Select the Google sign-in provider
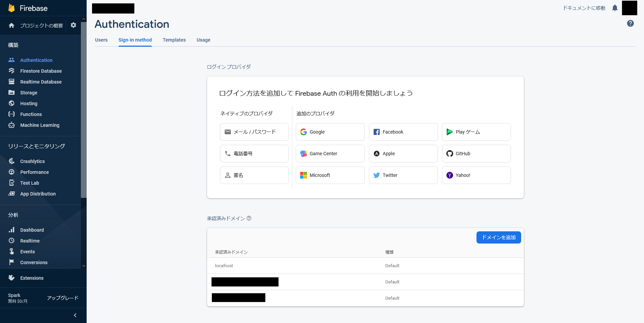 tap(330, 132)
